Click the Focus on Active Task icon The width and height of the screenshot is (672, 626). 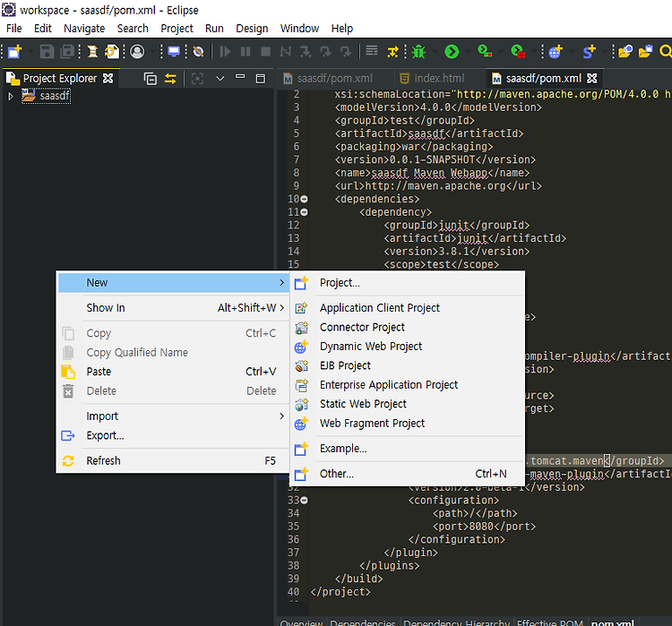coord(197,79)
